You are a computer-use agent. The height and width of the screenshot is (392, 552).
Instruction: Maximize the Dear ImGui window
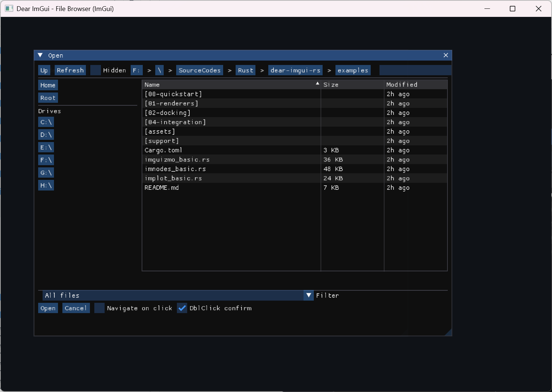(x=513, y=8)
